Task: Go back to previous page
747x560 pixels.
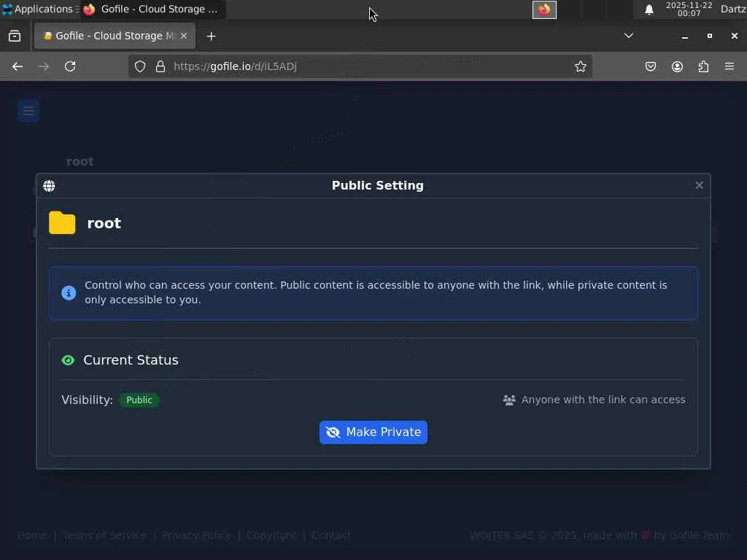Action: click(x=18, y=66)
